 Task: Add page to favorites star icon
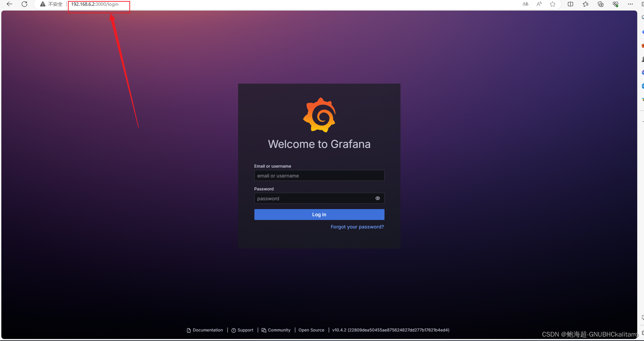coord(553,4)
